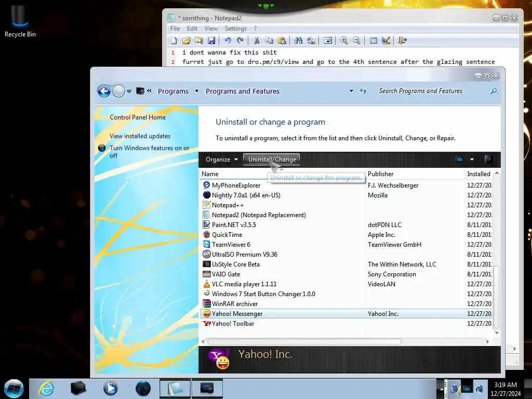Cut selection using Notepad2 scissors icon

(x=257, y=41)
